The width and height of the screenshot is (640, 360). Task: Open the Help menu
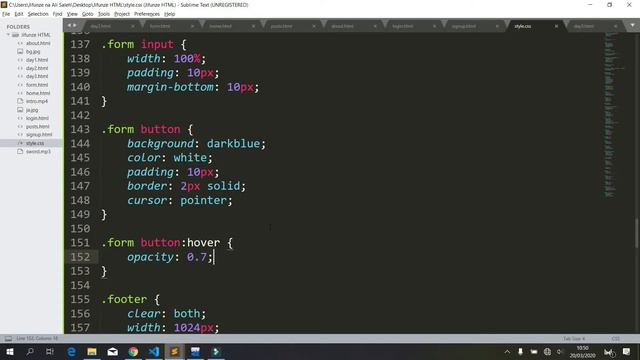[169, 14]
